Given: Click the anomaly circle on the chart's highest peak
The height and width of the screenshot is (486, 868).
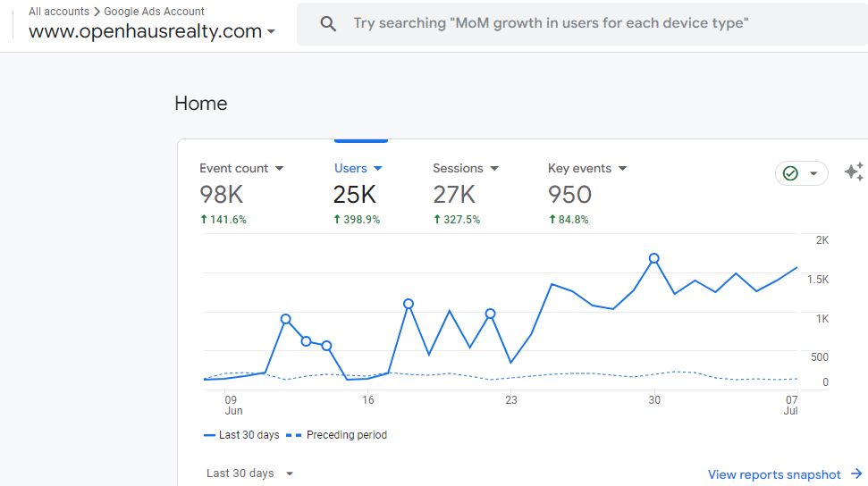Looking at the screenshot, I should 654,258.
